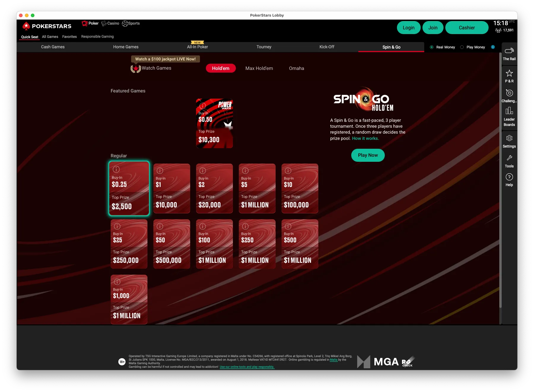534x392 pixels.
Task: Click the 15:18 UTC clock
Action: tap(504, 23)
